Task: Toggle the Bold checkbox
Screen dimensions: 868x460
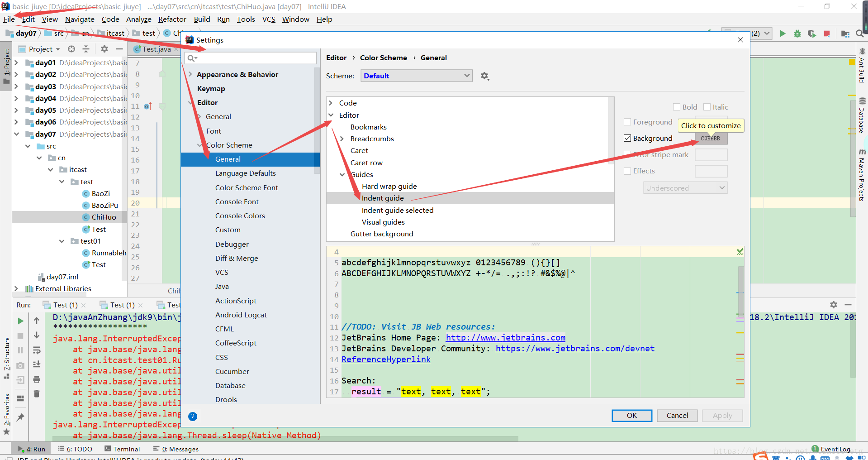Action: (677, 107)
